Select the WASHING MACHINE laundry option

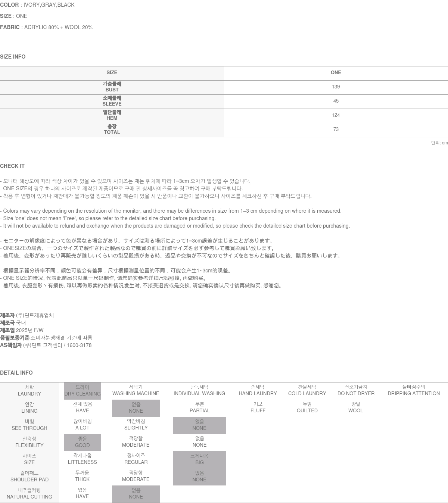pyautogui.click(x=136, y=390)
